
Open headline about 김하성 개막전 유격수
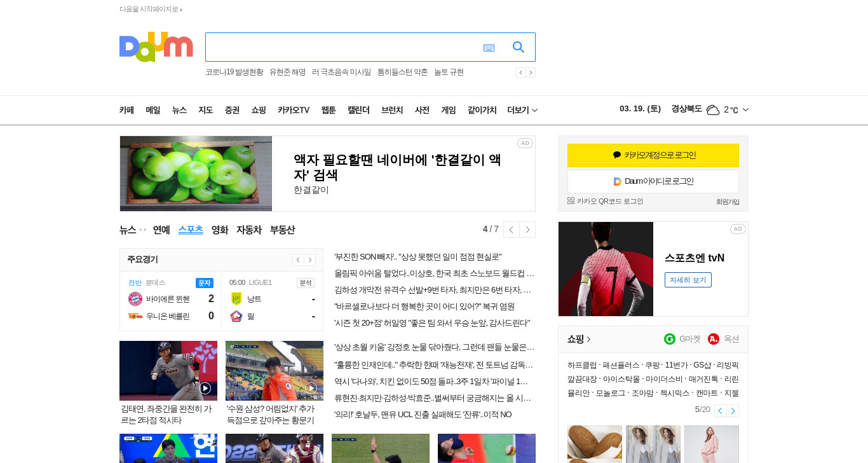[x=433, y=290]
